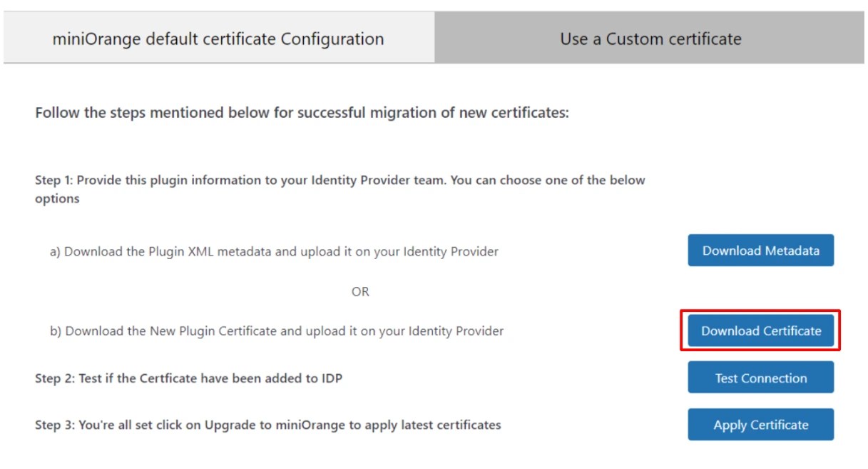Image resolution: width=868 pixels, height=469 pixels.
Task: Select the Use a Custom certificate tab
Action: point(650,40)
